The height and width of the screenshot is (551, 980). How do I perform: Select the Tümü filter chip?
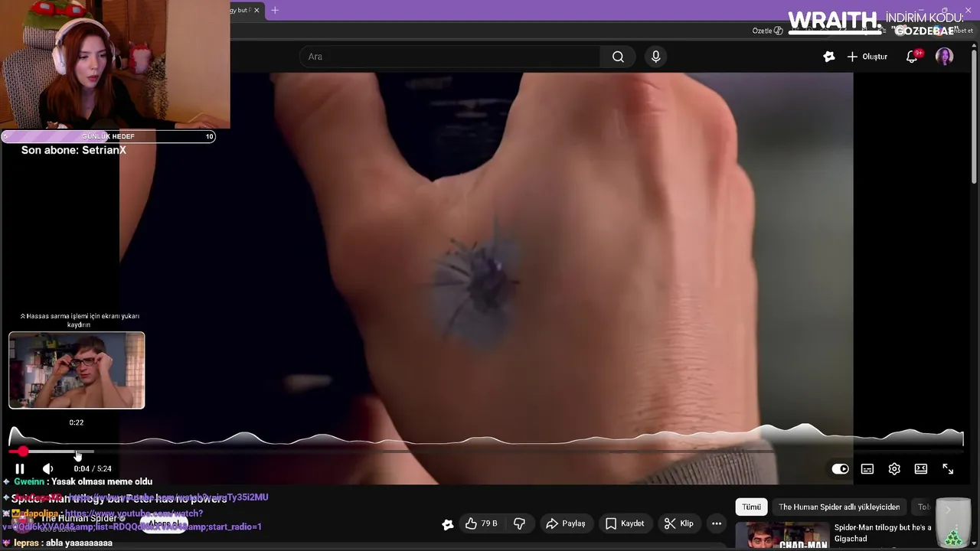[751, 507]
